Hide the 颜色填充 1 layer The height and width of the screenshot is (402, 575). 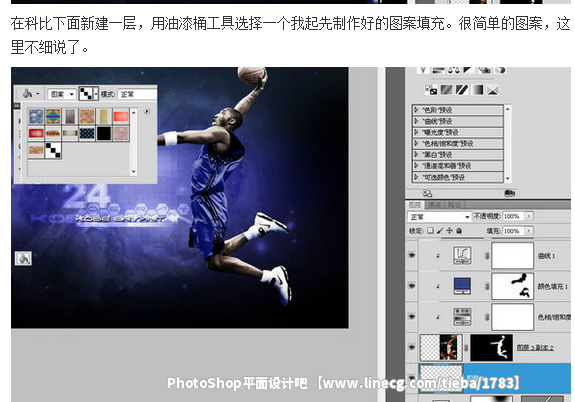tap(412, 286)
